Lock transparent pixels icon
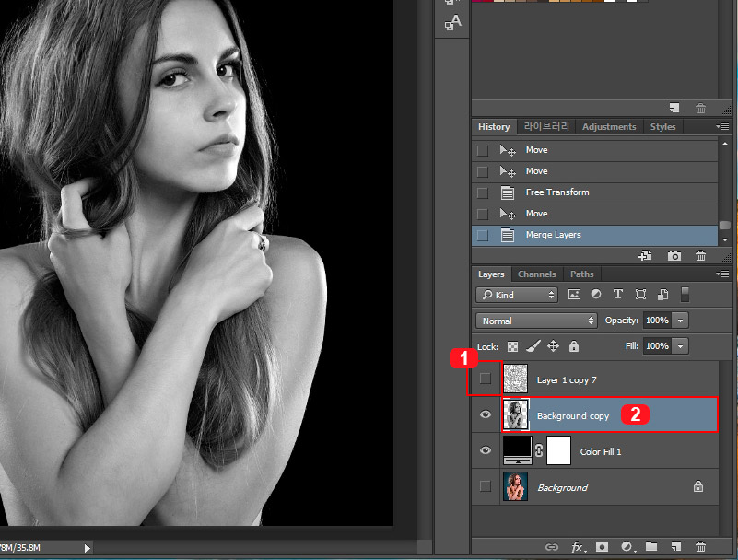738x560 pixels. click(512, 347)
